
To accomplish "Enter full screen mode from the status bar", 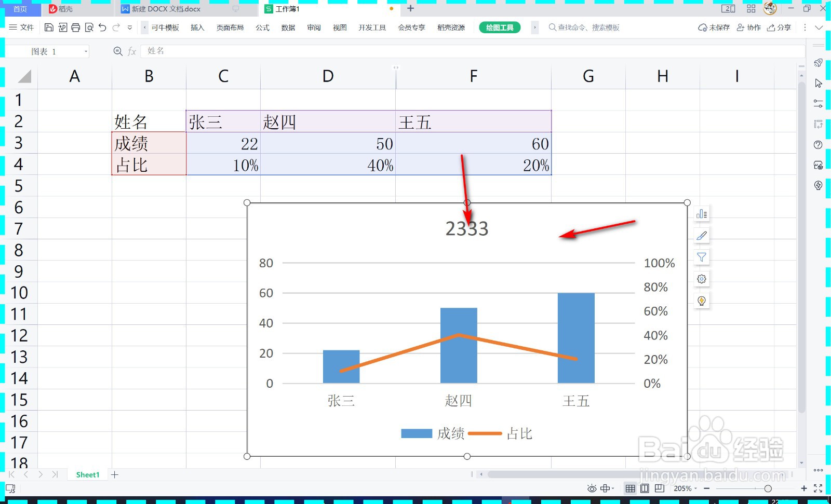I will click(818, 488).
